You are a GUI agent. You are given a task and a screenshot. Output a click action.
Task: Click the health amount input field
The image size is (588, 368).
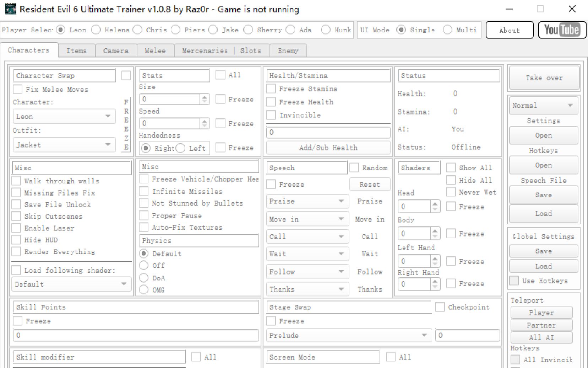[x=328, y=132]
